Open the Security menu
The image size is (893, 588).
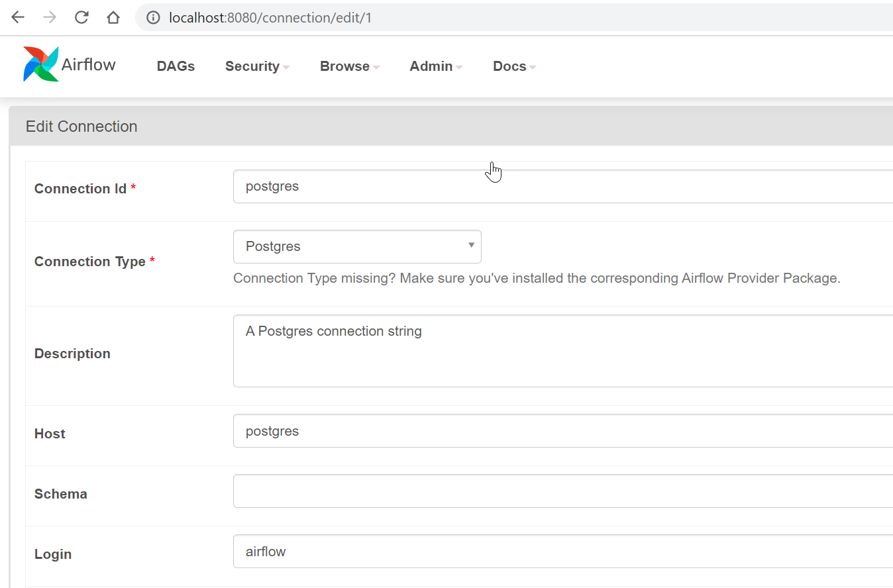pyautogui.click(x=257, y=66)
